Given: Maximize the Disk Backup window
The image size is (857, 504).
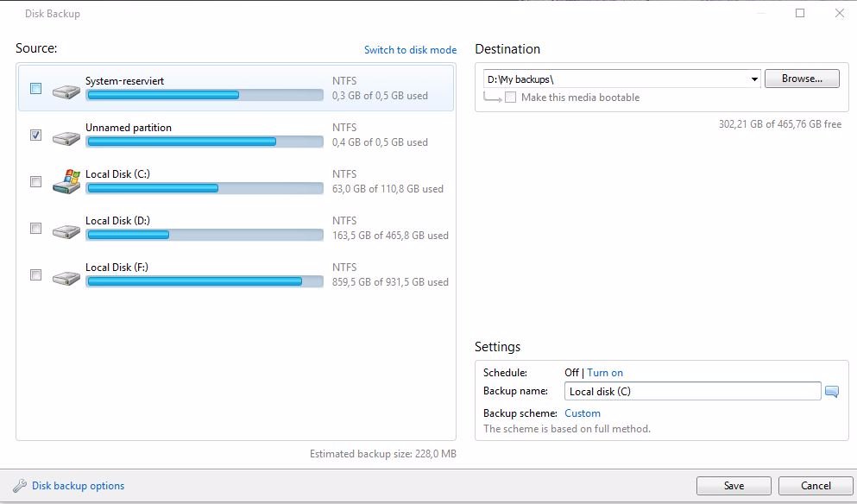Looking at the screenshot, I should click(800, 13).
